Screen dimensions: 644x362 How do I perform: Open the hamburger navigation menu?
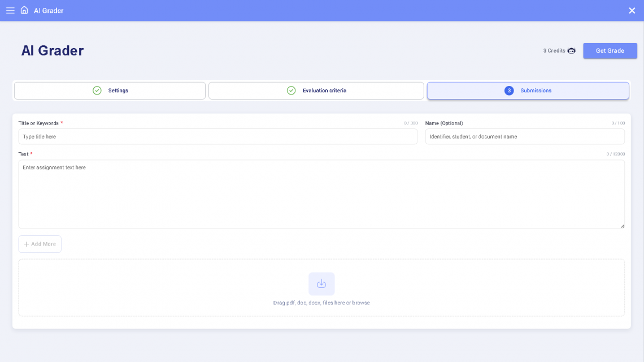(10, 10)
